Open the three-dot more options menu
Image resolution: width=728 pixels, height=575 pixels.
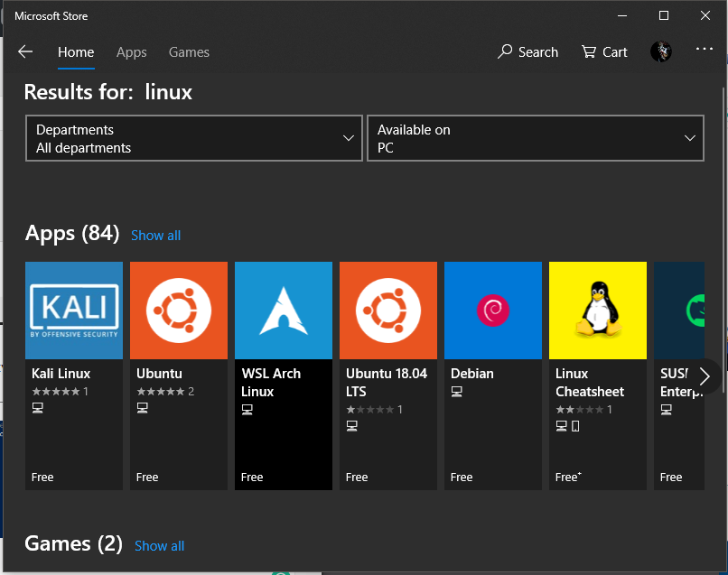pos(705,51)
